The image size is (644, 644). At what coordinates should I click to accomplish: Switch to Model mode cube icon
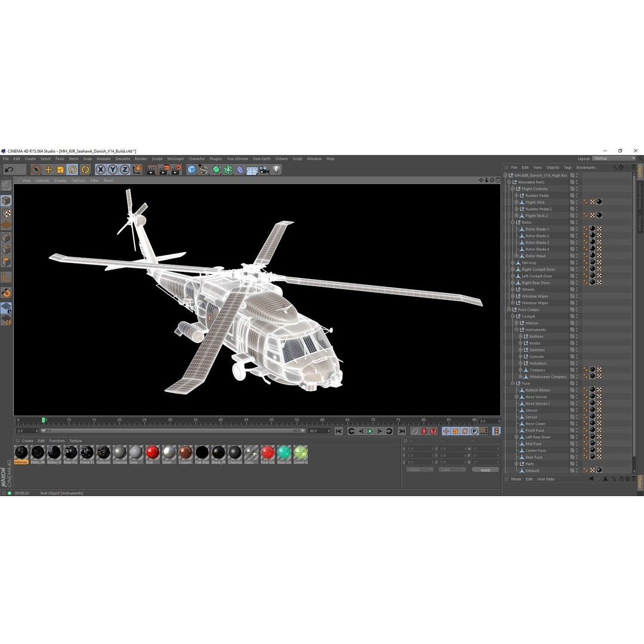point(6,200)
